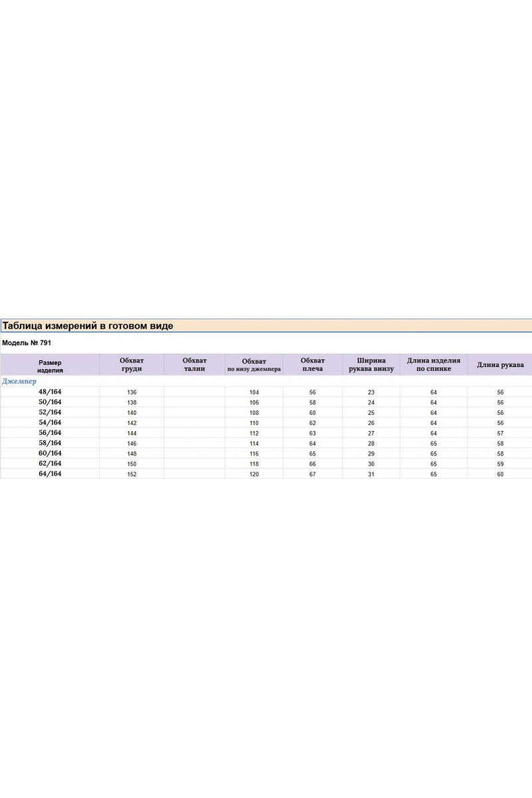The image size is (532, 798).
Task: Click the title "Таблица измерений в готовом виде"
Action: click(x=88, y=326)
